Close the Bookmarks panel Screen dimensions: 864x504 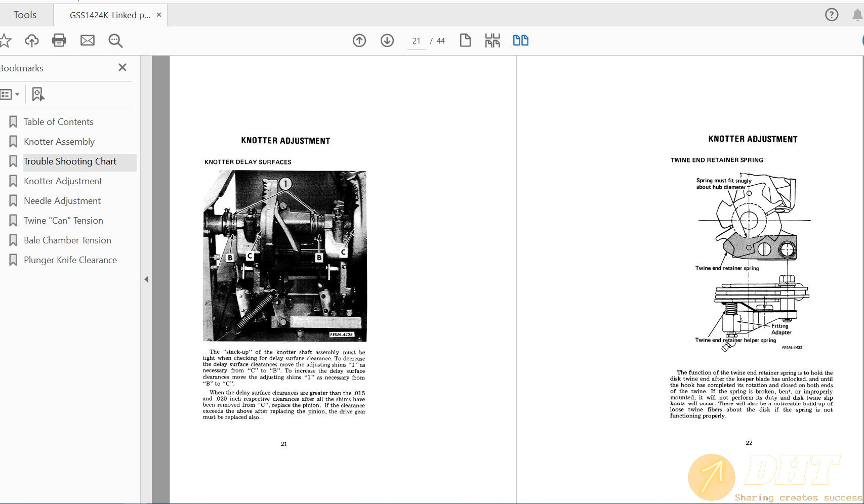pos(122,68)
